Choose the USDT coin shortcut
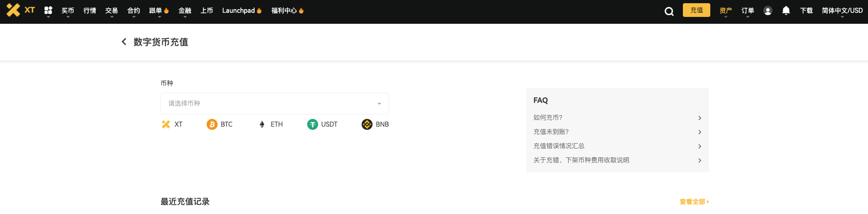This screenshot has height=214, width=868. (x=322, y=124)
